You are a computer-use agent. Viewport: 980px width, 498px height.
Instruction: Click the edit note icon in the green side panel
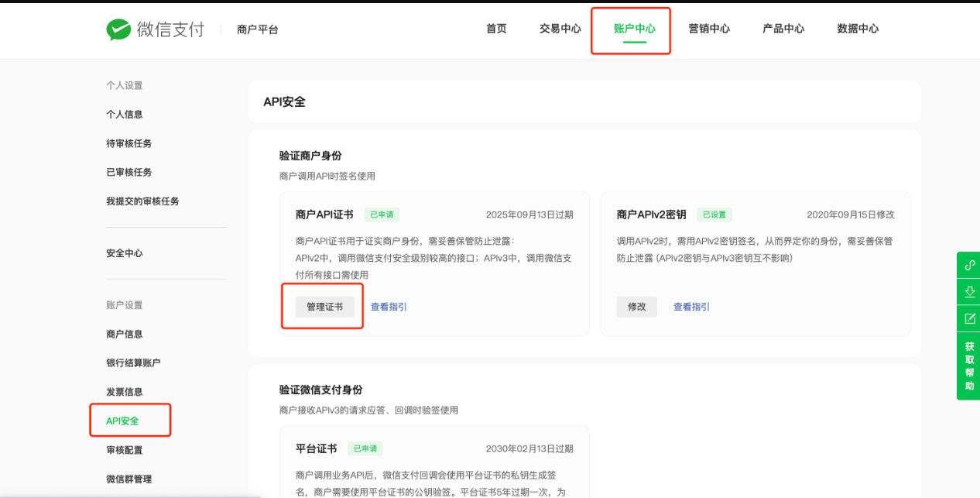coord(969,318)
